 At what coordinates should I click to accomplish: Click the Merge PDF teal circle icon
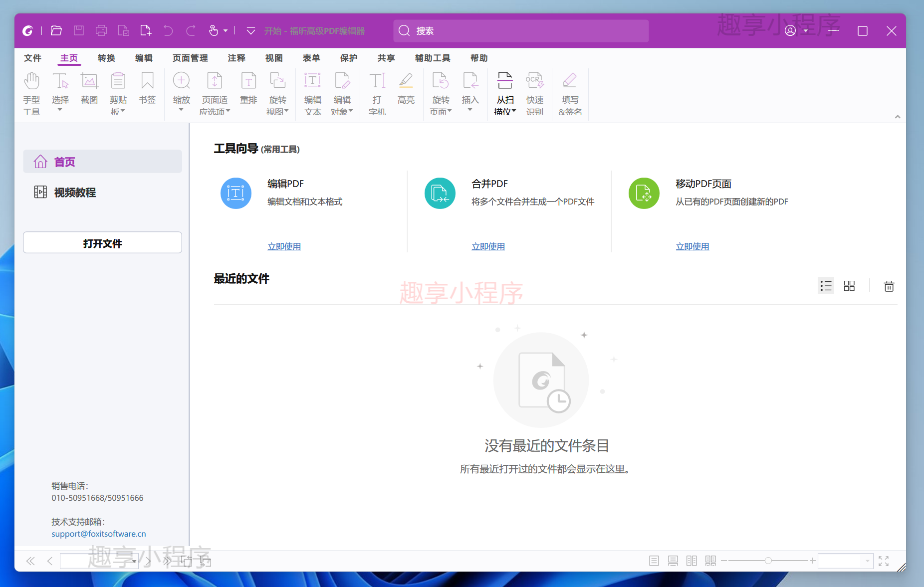(440, 194)
